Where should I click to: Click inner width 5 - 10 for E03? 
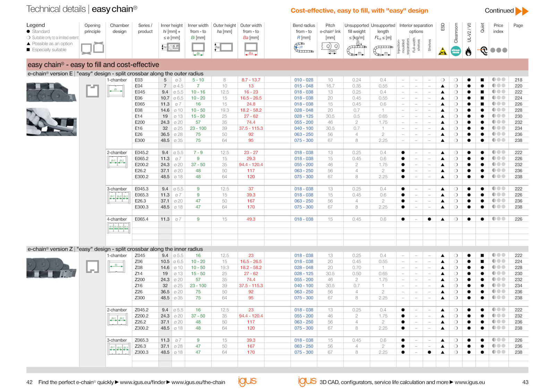pyautogui.click(x=198, y=80)
